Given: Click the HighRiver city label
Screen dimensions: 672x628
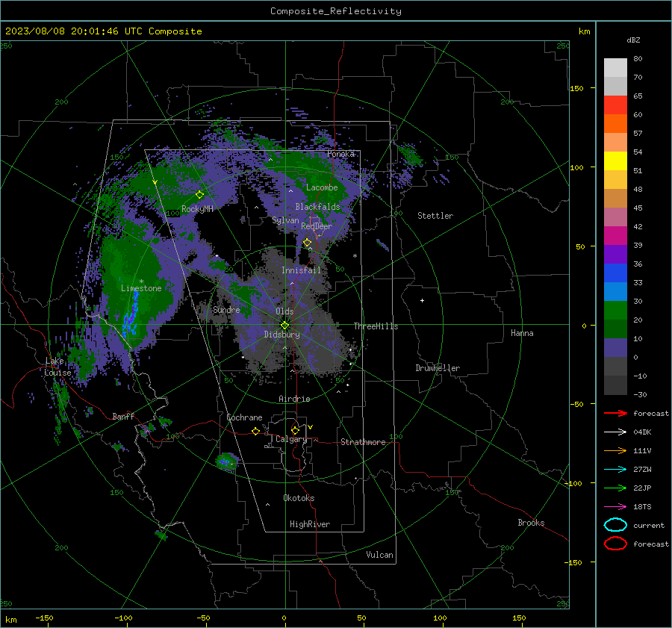Looking at the screenshot, I should coord(310,524).
